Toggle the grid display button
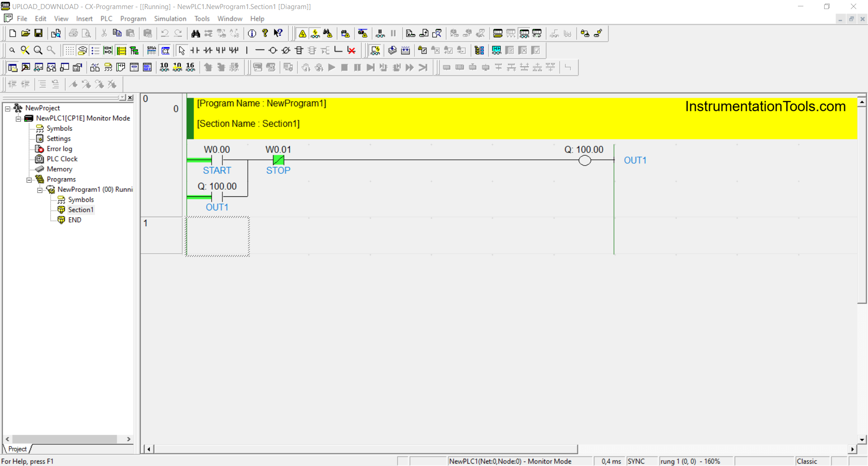Image resolution: width=868 pixels, height=466 pixels. coord(69,50)
